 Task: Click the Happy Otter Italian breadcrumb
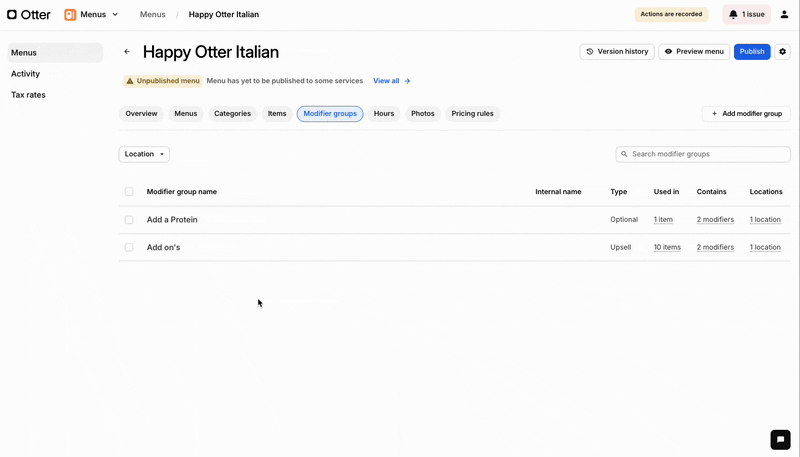pos(223,14)
